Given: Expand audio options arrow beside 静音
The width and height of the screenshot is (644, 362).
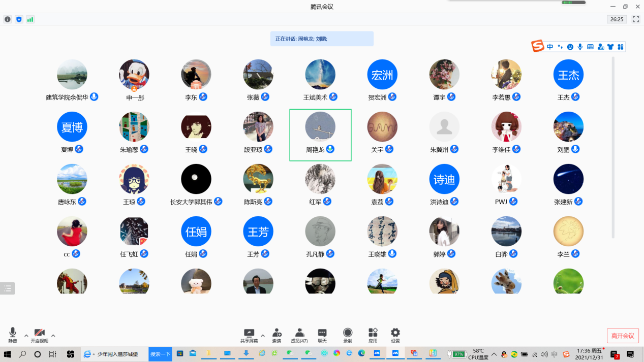Looking at the screenshot, I should [x=26, y=336].
